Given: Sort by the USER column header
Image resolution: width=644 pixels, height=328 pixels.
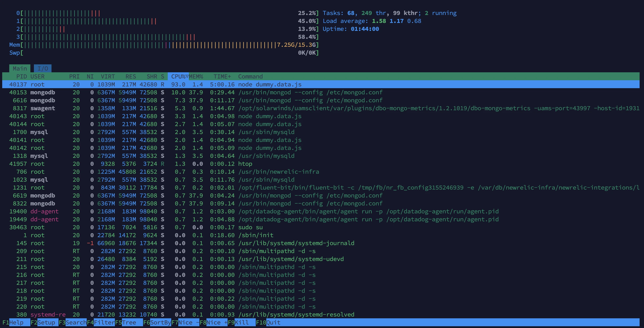Looking at the screenshot, I should [37, 76].
